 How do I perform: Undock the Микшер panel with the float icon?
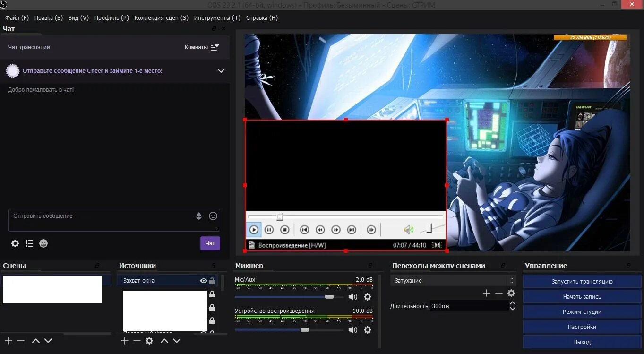click(x=371, y=266)
